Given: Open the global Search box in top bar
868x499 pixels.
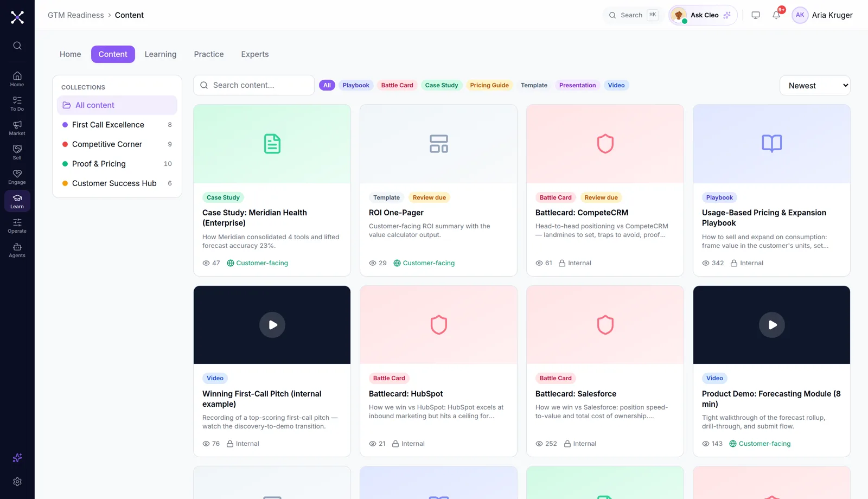Looking at the screenshot, I should (x=633, y=15).
